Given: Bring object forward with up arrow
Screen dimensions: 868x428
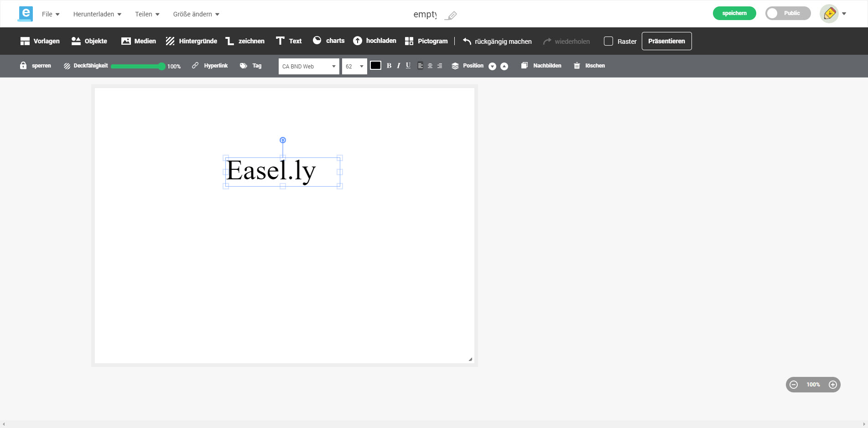Looking at the screenshot, I should click(504, 66).
